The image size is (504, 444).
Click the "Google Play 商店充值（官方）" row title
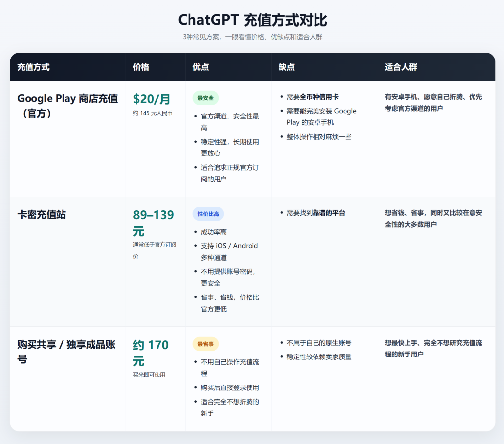tap(67, 106)
